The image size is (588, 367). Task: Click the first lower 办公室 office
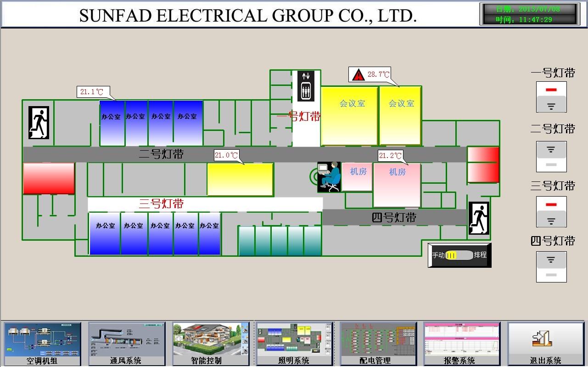105,234
